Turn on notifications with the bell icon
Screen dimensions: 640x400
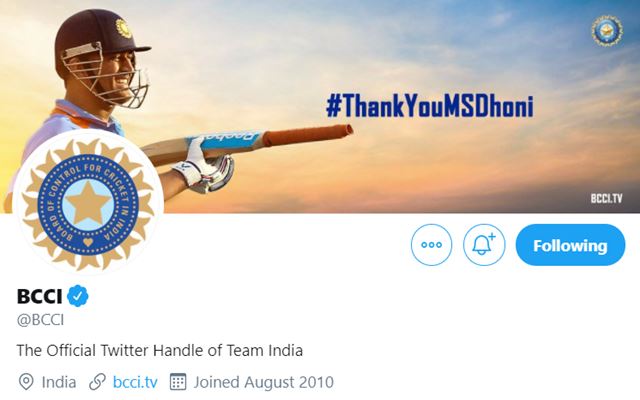click(484, 245)
